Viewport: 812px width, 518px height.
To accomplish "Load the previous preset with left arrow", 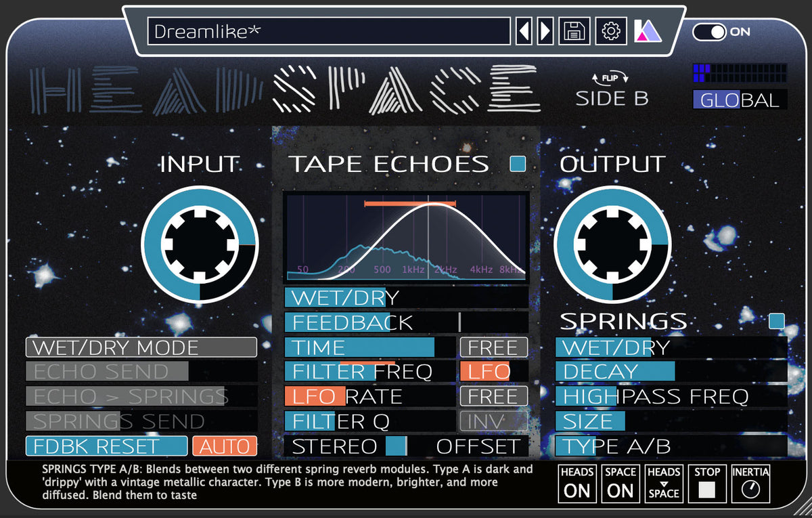I will tap(524, 31).
